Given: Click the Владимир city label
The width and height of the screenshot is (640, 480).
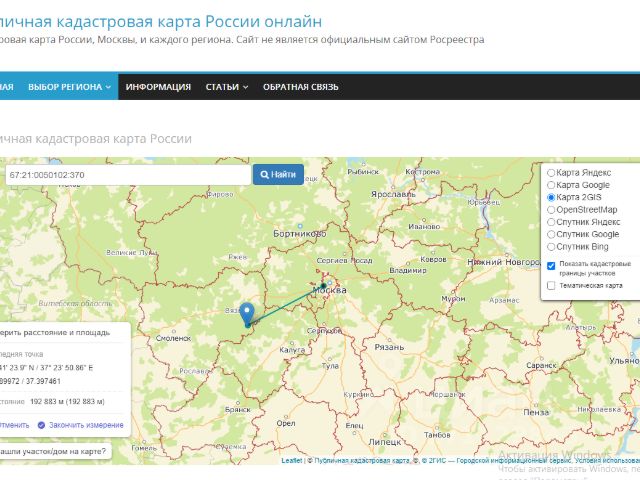Looking at the screenshot, I should [x=408, y=270].
